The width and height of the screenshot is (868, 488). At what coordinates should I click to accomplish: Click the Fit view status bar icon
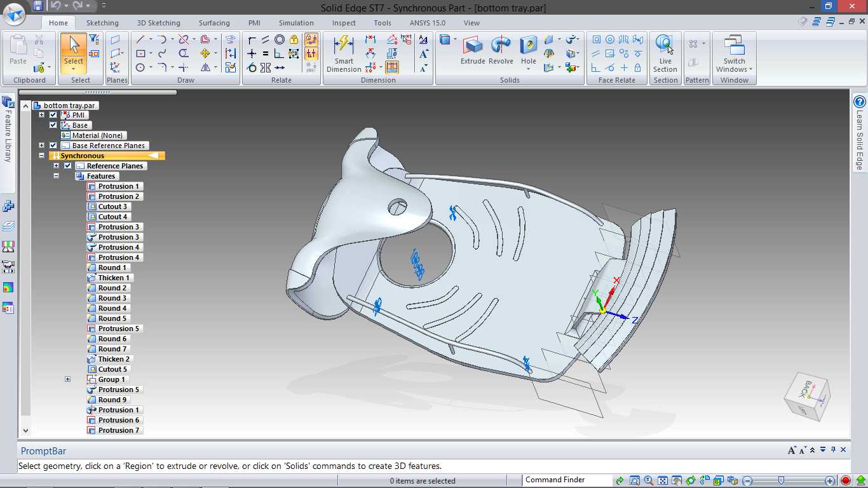[663, 481]
